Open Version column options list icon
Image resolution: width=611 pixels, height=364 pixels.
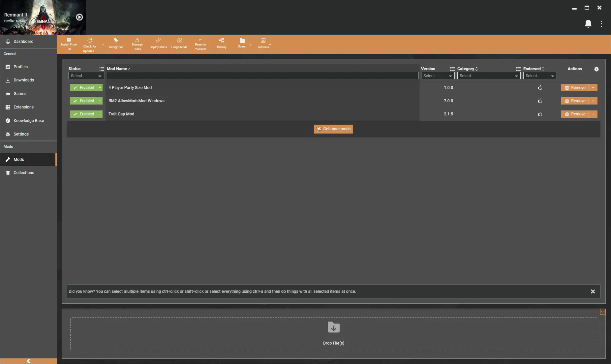tap(452, 69)
